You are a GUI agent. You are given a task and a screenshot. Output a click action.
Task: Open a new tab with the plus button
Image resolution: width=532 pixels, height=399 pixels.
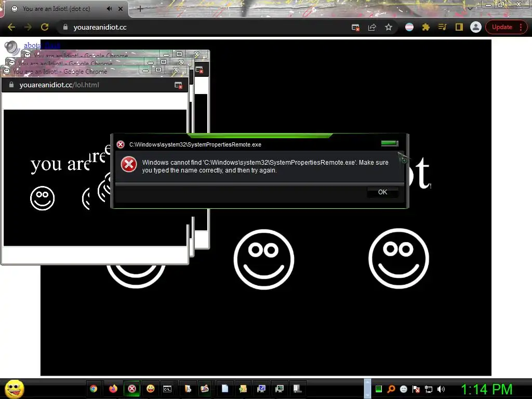coord(140,9)
